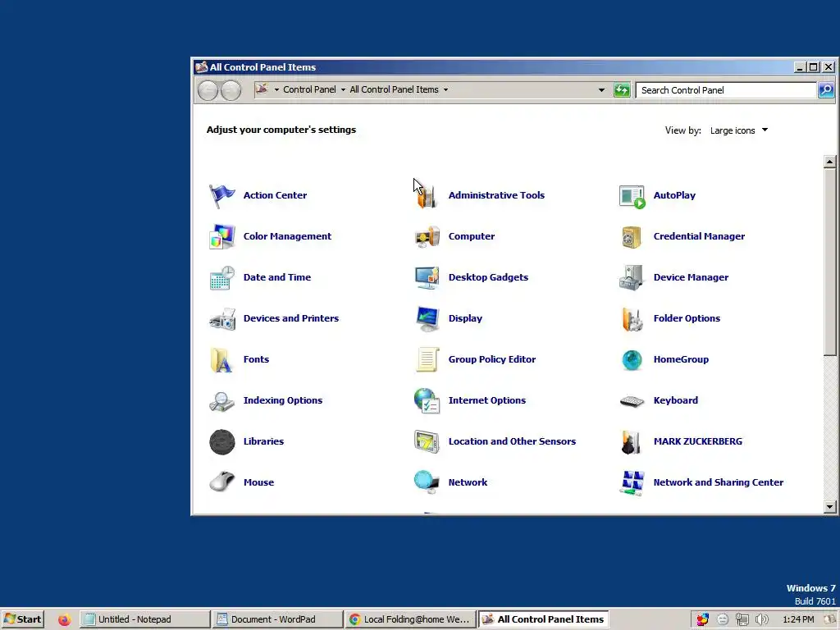Click the Back navigation button
Screen dimensions: 840x630
point(208,90)
